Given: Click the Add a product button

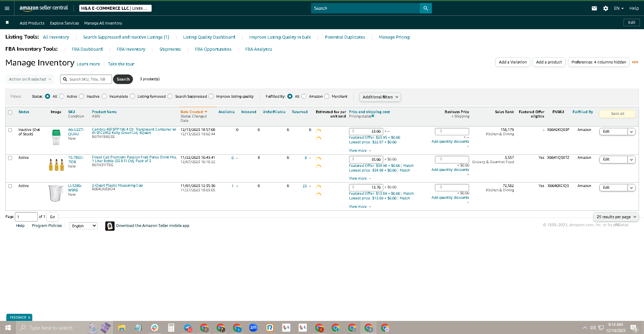Looking at the screenshot, I should (549, 62).
